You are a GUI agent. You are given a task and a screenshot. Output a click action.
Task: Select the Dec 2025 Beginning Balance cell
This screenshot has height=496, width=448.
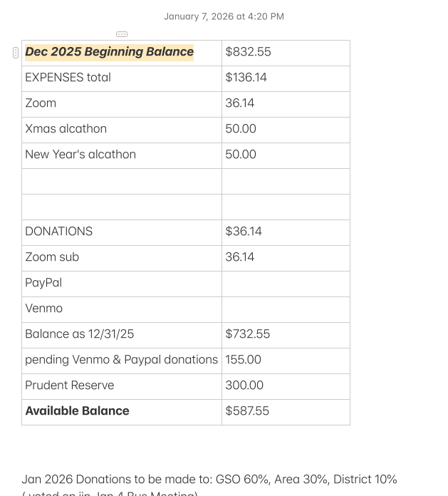coord(109,52)
